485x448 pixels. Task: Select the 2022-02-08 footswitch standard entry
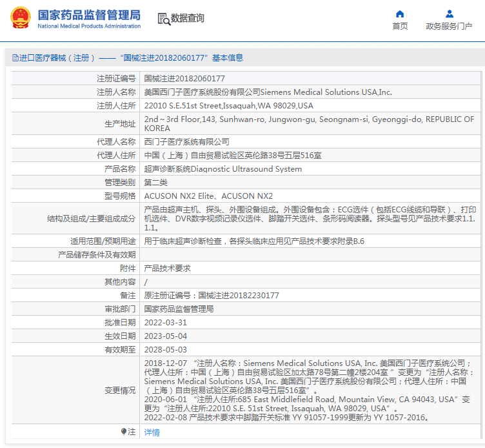coord(286,418)
